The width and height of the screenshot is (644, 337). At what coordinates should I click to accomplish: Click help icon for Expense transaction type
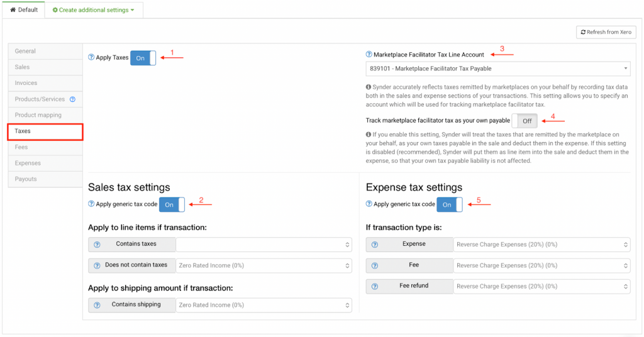click(375, 245)
